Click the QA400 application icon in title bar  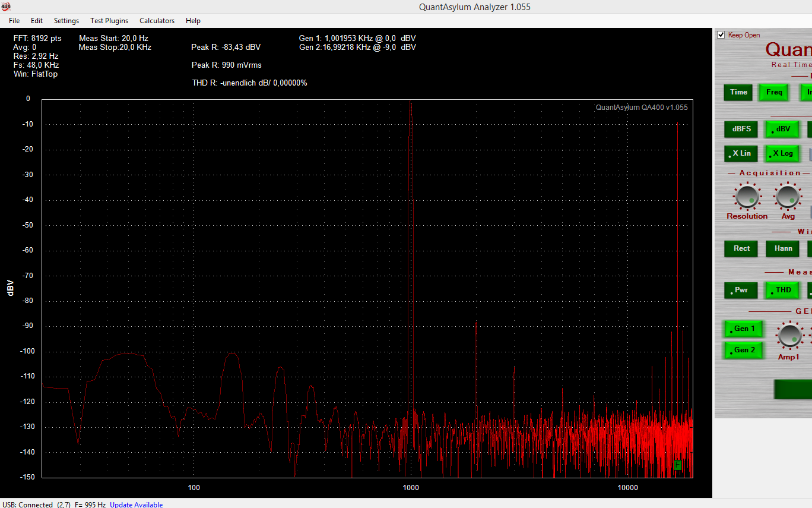[x=6, y=7]
